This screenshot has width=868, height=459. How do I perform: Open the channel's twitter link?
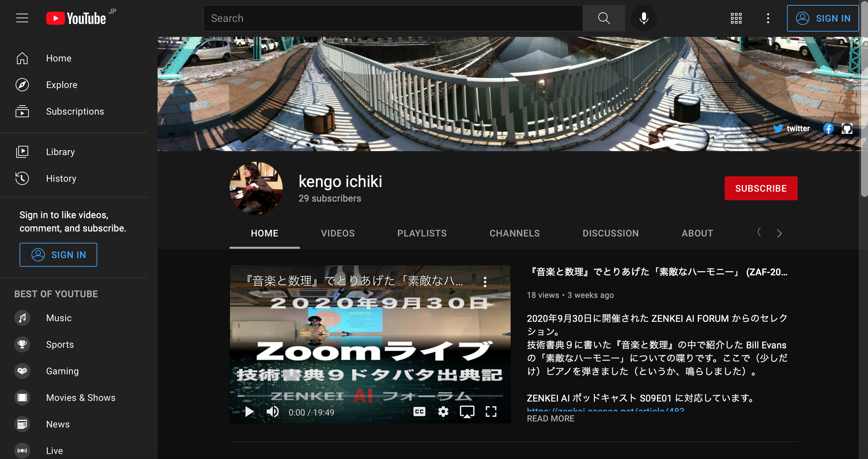[791, 129]
